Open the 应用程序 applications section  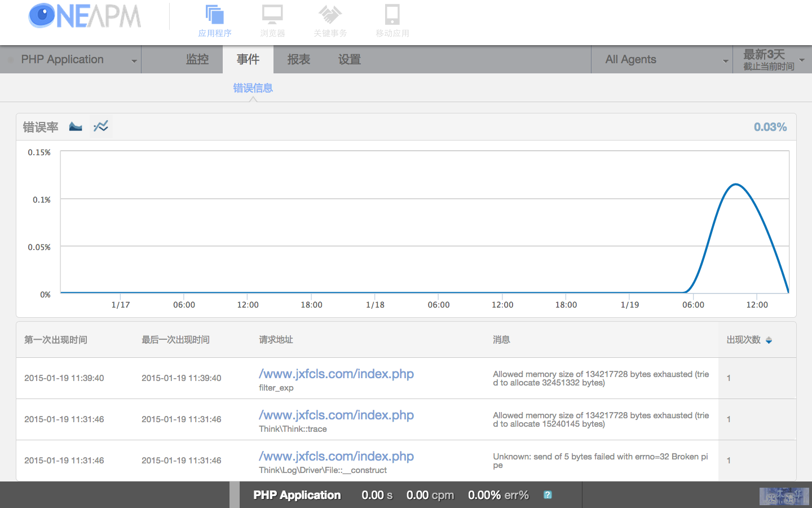pyautogui.click(x=215, y=21)
